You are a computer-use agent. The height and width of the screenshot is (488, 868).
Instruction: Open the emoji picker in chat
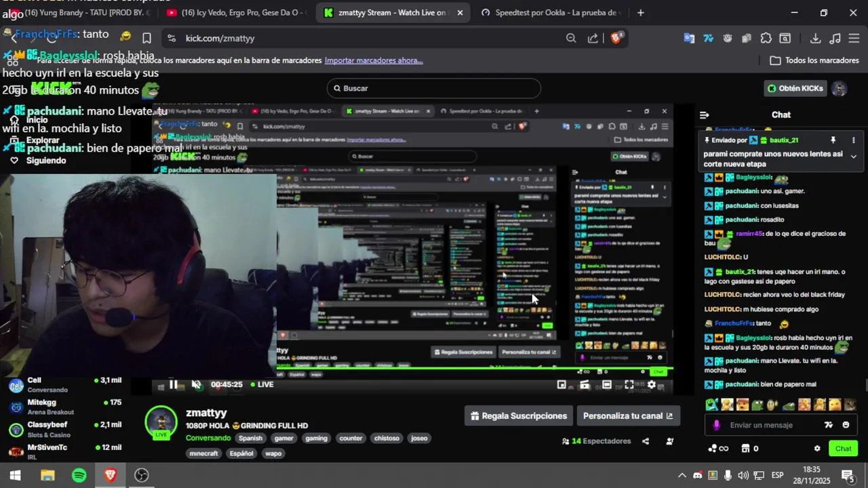tap(846, 425)
